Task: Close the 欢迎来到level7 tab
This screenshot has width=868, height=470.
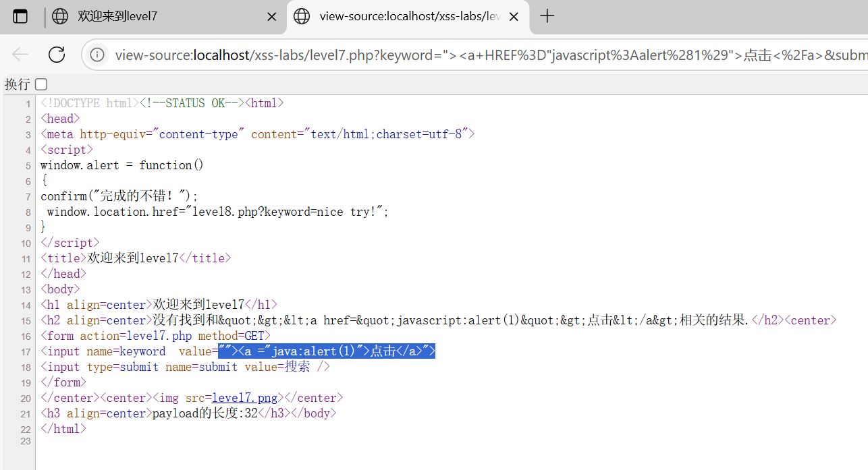Action: coord(271,17)
